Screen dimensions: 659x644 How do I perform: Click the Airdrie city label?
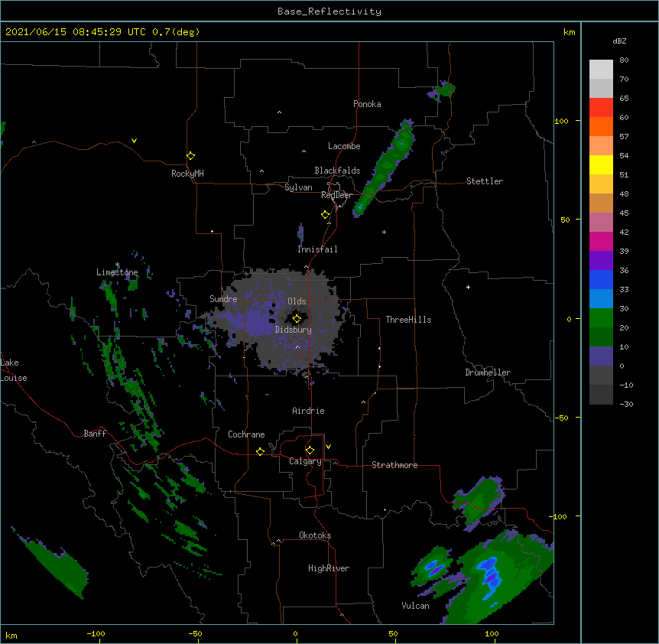coord(308,411)
